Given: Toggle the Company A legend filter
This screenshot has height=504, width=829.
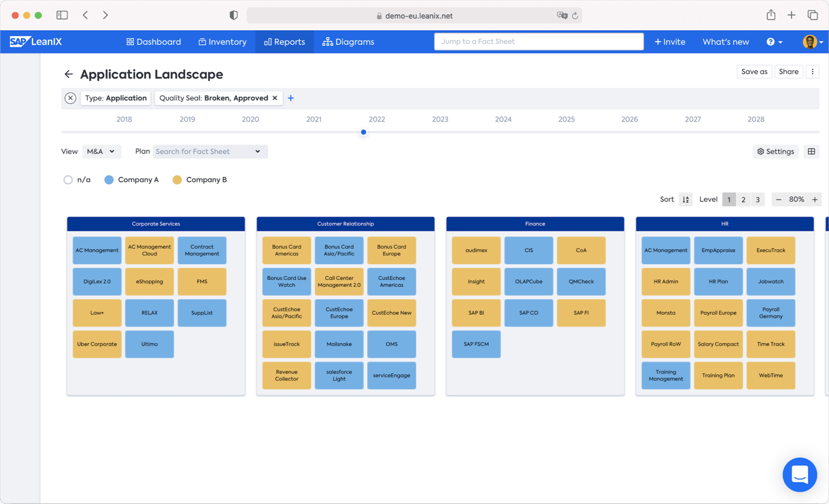Looking at the screenshot, I should (x=109, y=180).
